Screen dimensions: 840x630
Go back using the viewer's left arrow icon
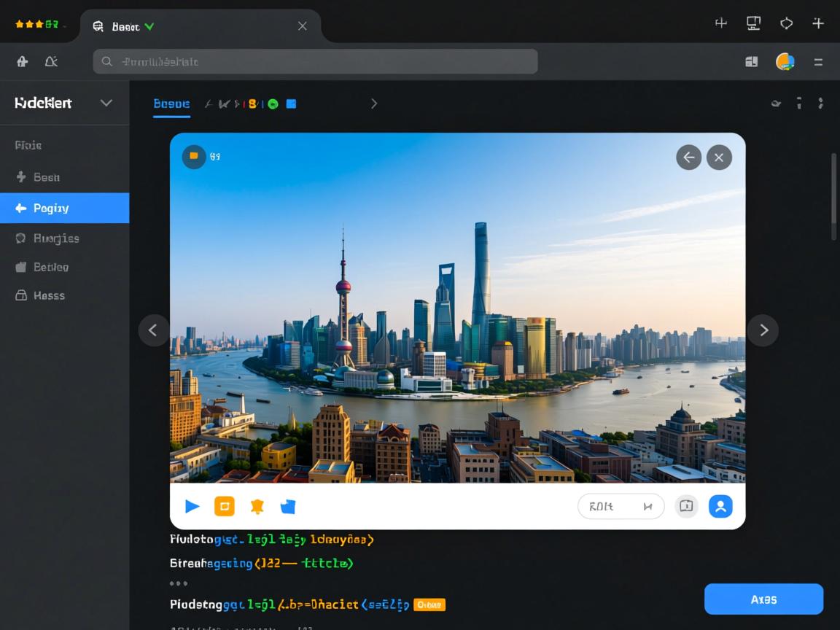688,157
